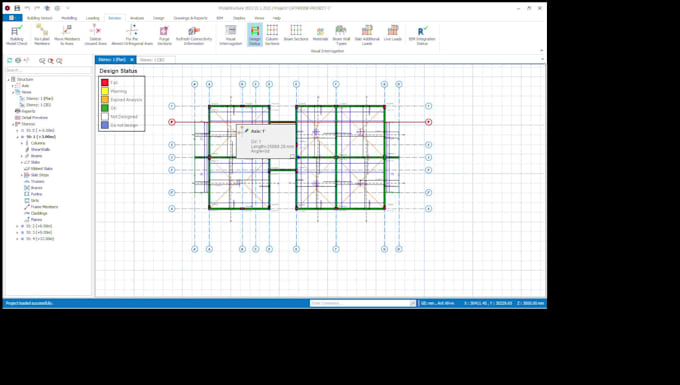Click the ProtaStructure application logo icon

(7, 8)
